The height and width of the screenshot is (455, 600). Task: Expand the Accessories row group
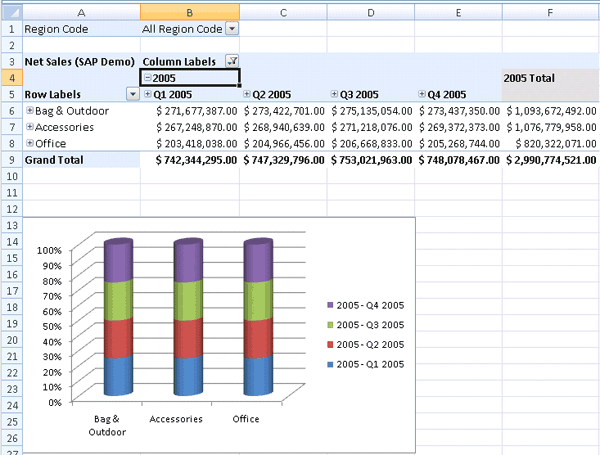point(30,127)
